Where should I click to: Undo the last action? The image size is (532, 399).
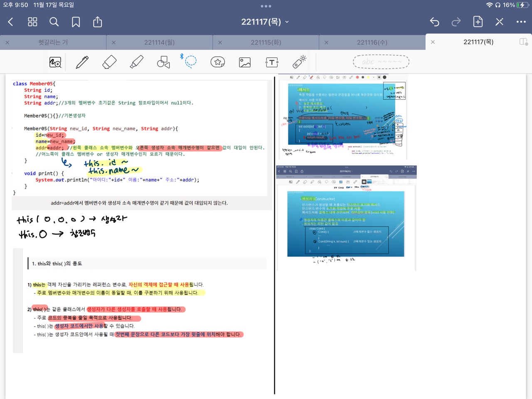[434, 22]
